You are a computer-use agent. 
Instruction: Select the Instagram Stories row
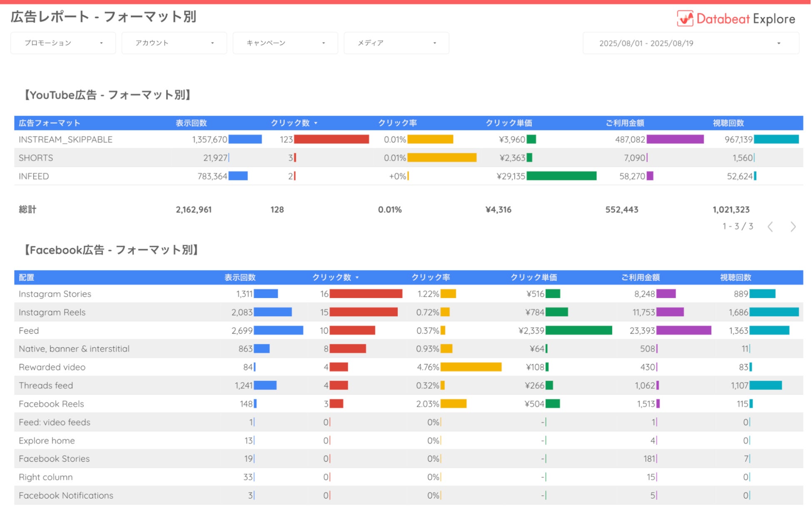(x=408, y=294)
